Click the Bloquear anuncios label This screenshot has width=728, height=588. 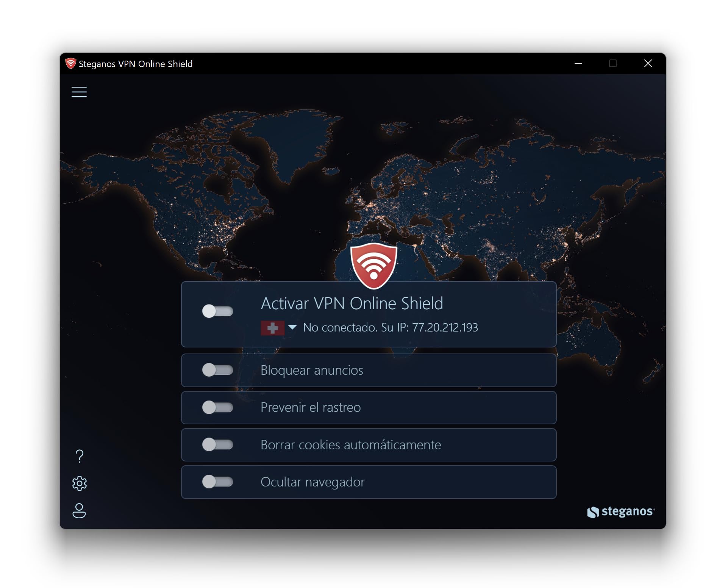[312, 370]
